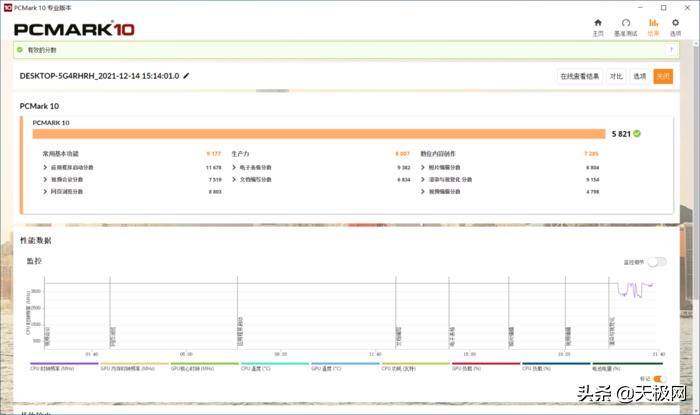The height and width of the screenshot is (415, 700).
Task: Click the 在线查看结果 button
Action: tap(580, 76)
